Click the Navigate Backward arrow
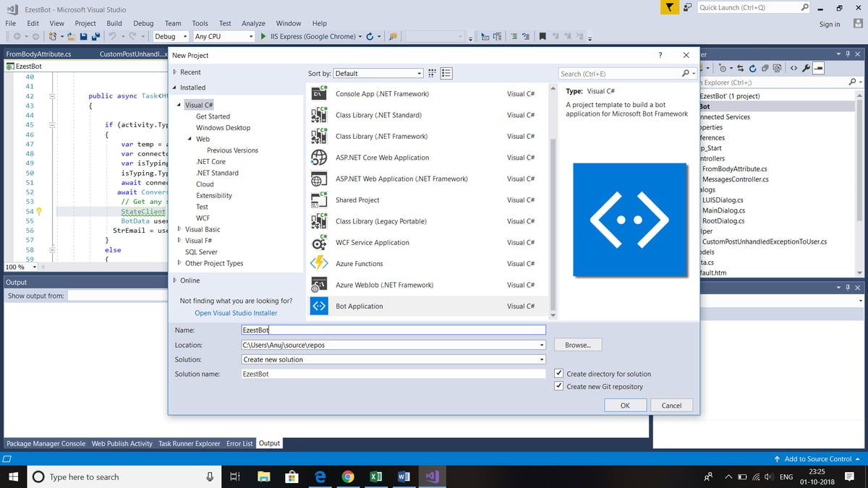868x488 pixels. click(18, 36)
